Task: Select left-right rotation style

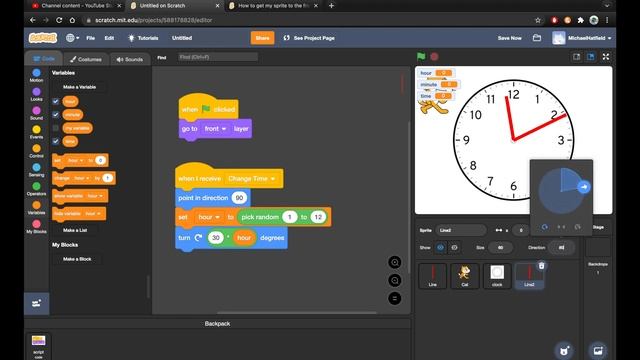Action: click(x=561, y=227)
